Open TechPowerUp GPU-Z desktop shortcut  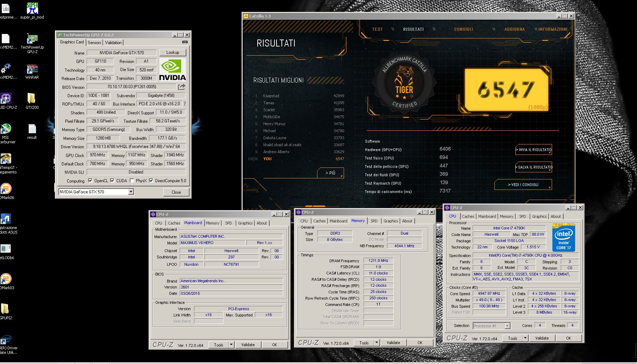pyautogui.click(x=32, y=44)
